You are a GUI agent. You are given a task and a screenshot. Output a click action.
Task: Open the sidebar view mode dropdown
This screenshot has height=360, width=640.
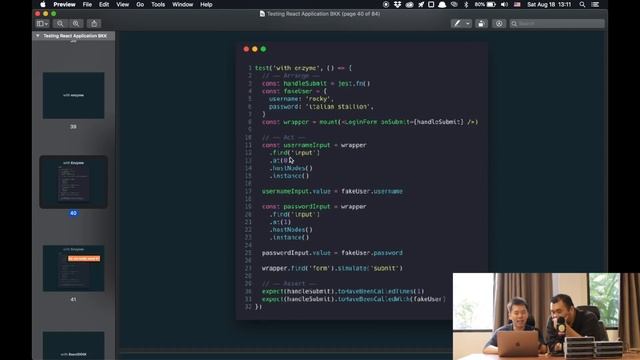click(x=42, y=24)
